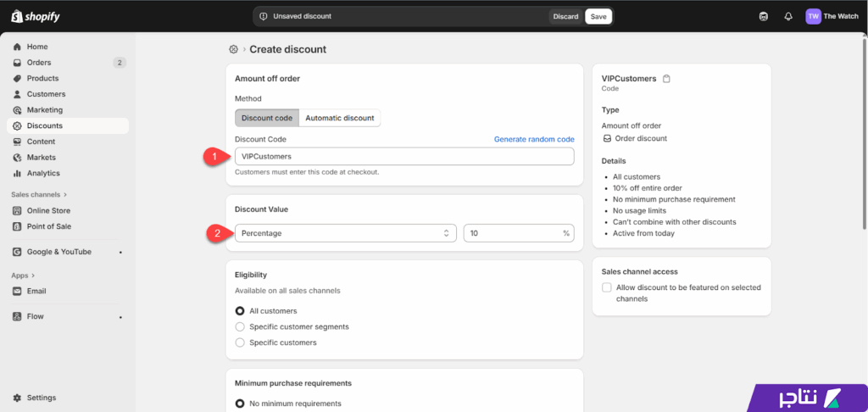Viewport: 868px width, 412px height.
Task: Go to Orders in the sidebar
Action: (x=39, y=63)
